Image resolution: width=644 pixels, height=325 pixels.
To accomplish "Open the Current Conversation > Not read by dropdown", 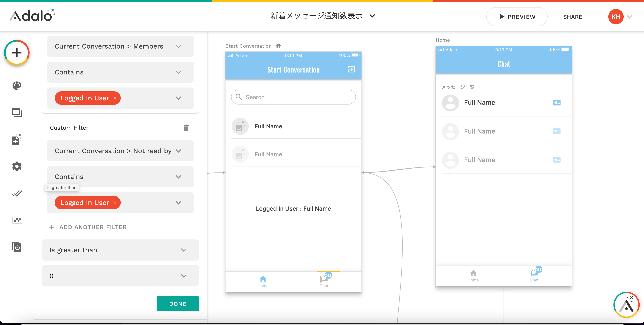I will pos(120,151).
